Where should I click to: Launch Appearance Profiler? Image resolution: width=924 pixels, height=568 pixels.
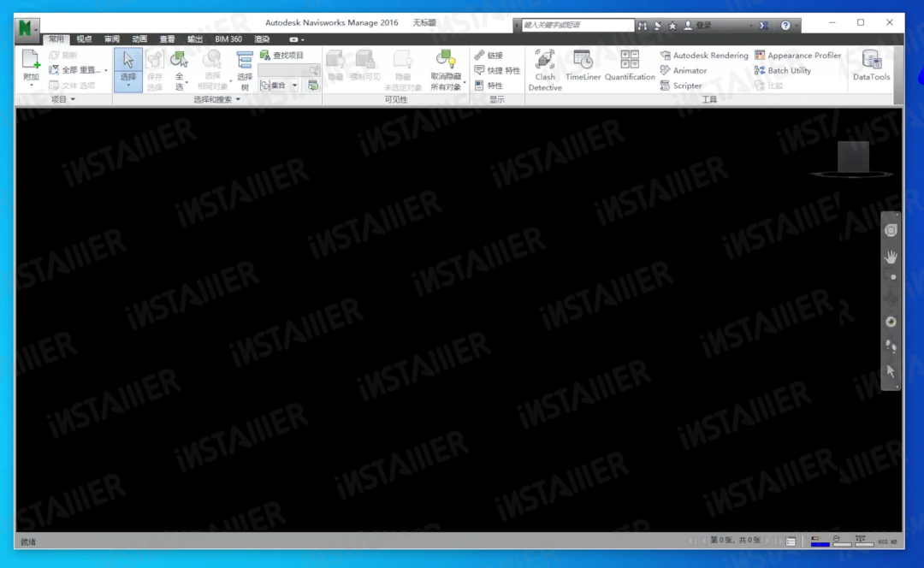[x=798, y=56]
